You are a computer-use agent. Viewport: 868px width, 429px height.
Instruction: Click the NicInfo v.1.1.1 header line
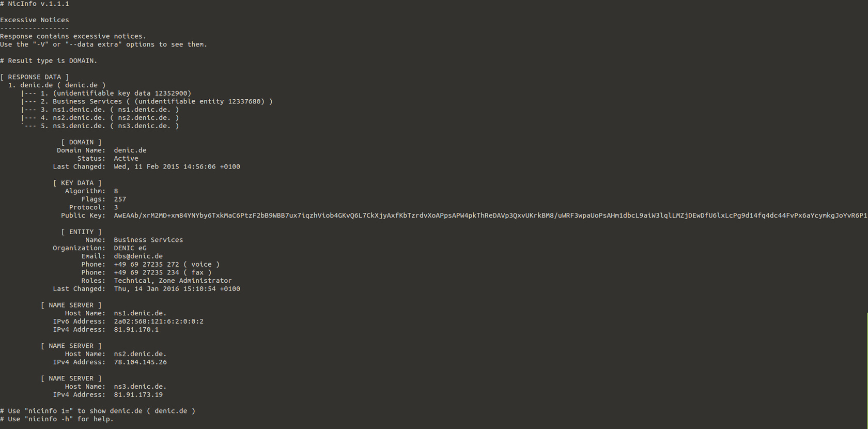(35, 4)
